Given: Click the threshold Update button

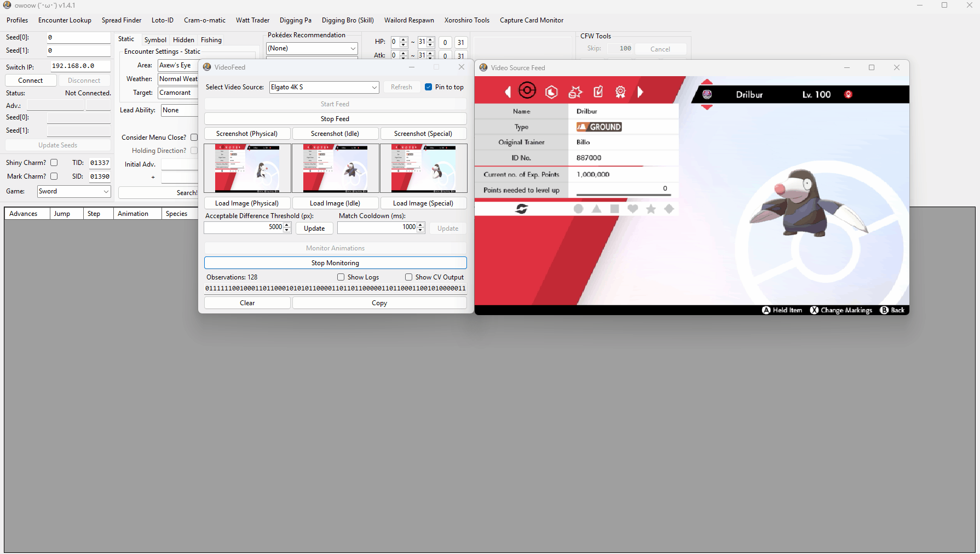Looking at the screenshot, I should (314, 229).
